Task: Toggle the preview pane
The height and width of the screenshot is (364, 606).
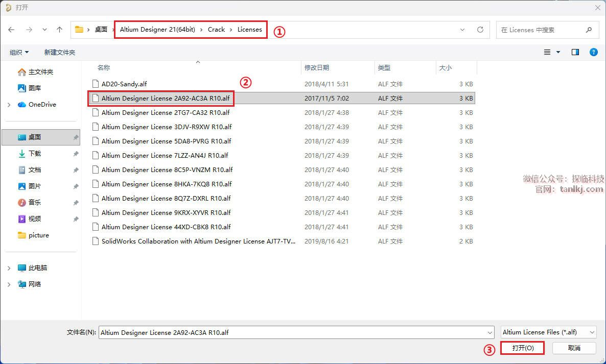Action: coord(575,52)
